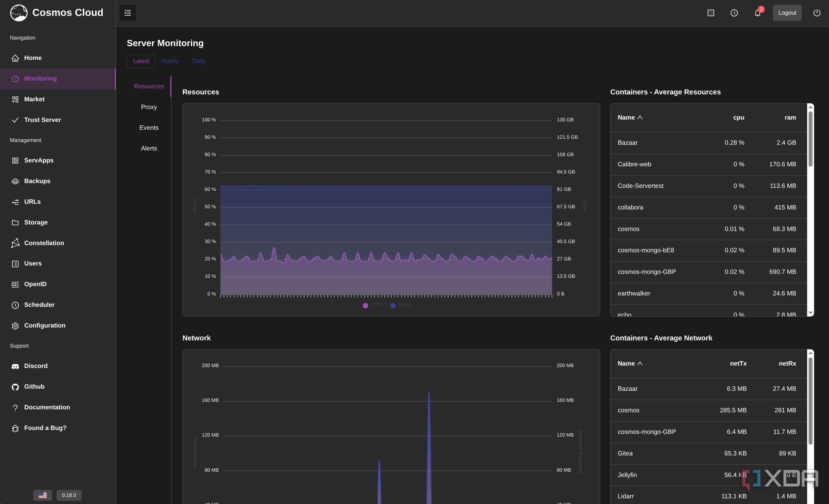
Task: Open the Discord support link
Action: click(58, 366)
